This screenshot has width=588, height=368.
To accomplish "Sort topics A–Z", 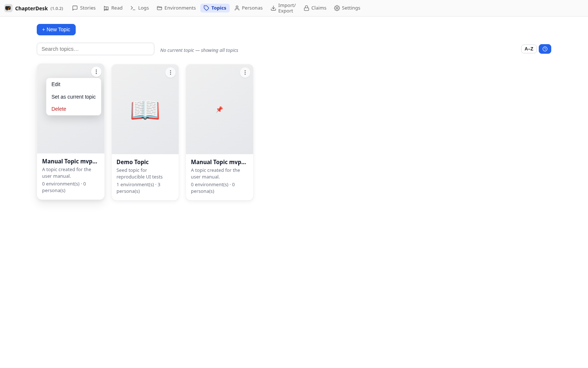I will tap(529, 49).
